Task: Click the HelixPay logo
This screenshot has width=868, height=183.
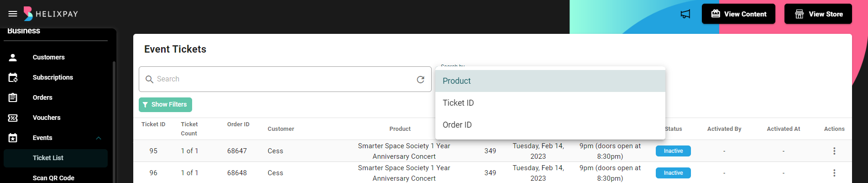Action: (51, 14)
